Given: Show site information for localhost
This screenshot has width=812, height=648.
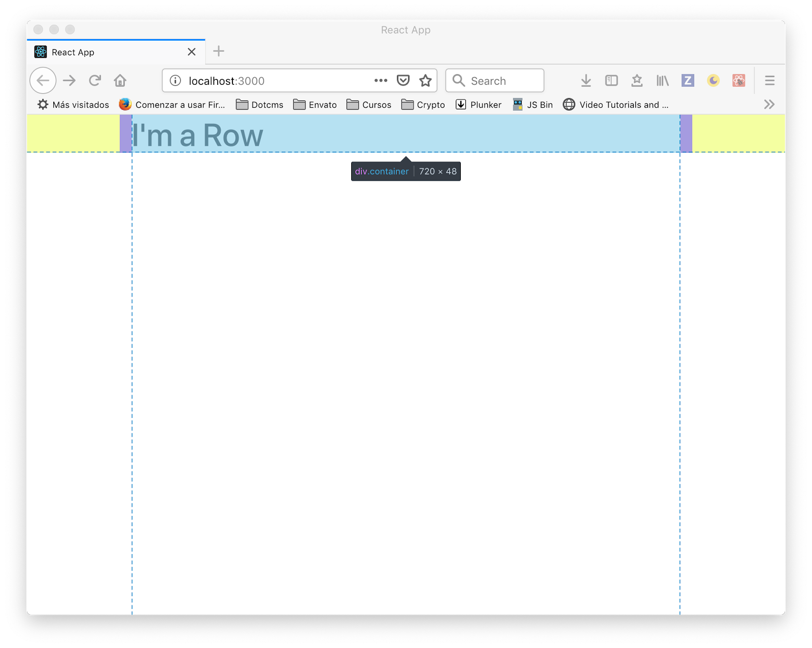Looking at the screenshot, I should coord(175,81).
